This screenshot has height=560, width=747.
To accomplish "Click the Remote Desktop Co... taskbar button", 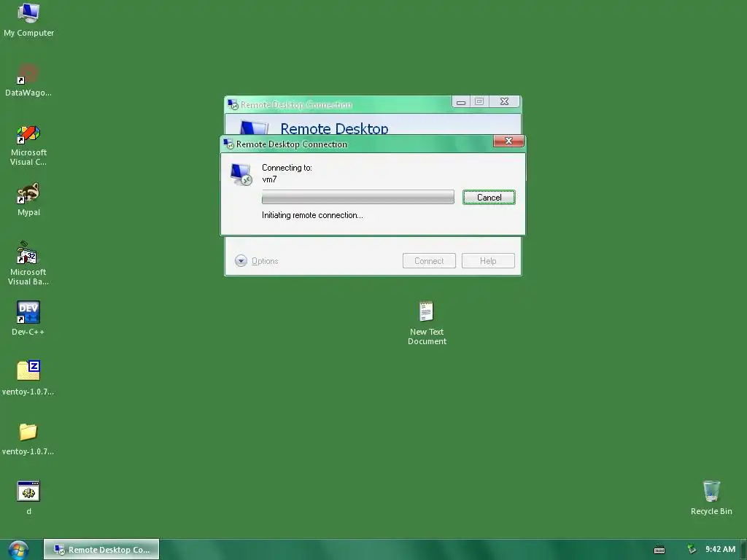I will pyautogui.click(x=101, y=550).
